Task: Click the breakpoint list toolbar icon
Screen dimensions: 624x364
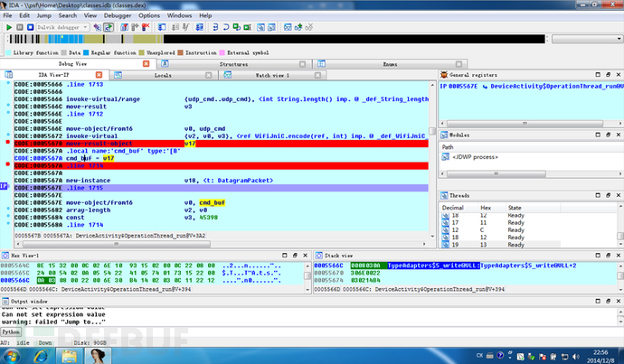Action: [124, 27]
